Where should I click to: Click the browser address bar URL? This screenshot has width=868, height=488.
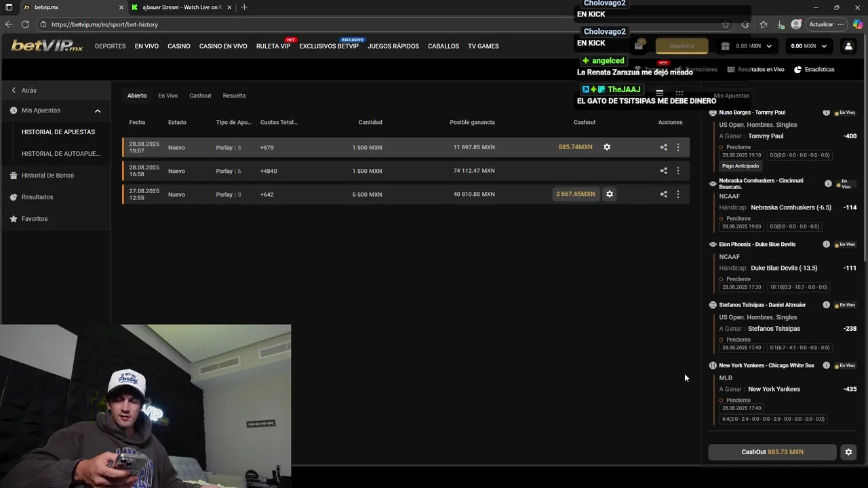pos(105,24)
